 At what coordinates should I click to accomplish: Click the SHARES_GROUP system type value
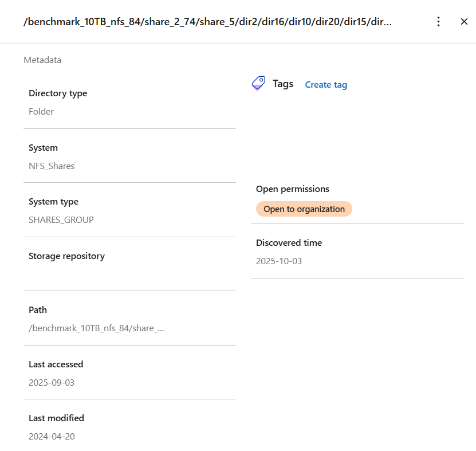click(x=61, y=220)
